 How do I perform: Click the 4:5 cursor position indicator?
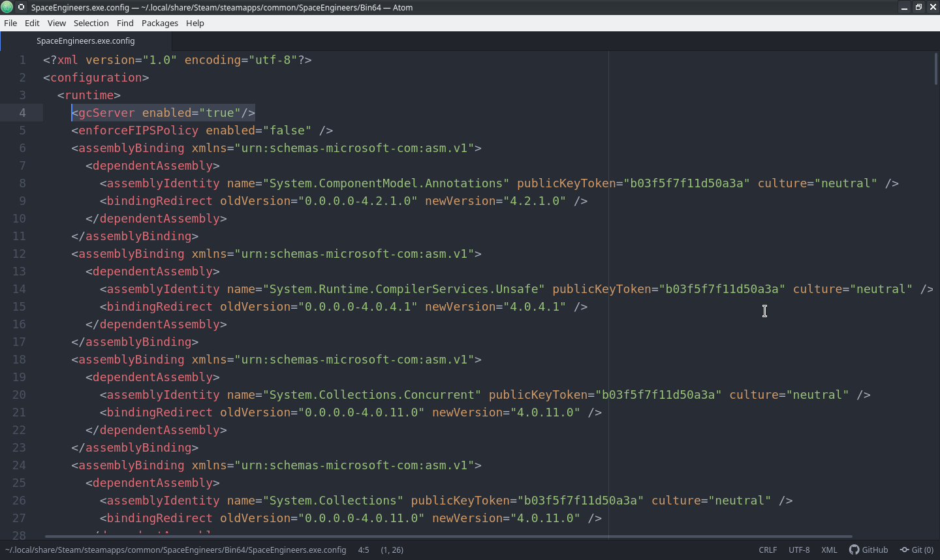(x=364, y=550)
